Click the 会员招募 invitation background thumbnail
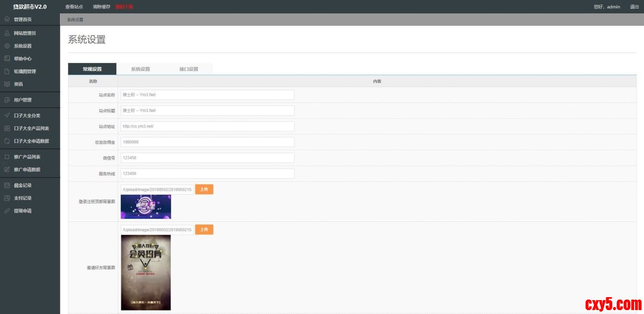The width and height of the screenshot is (644, 314). [146, 272]
